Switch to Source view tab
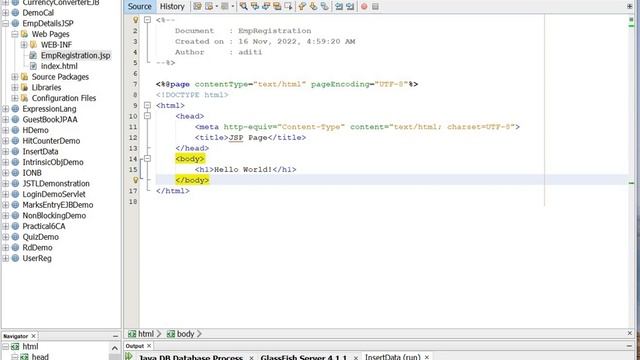 click(x=139, y=7)
